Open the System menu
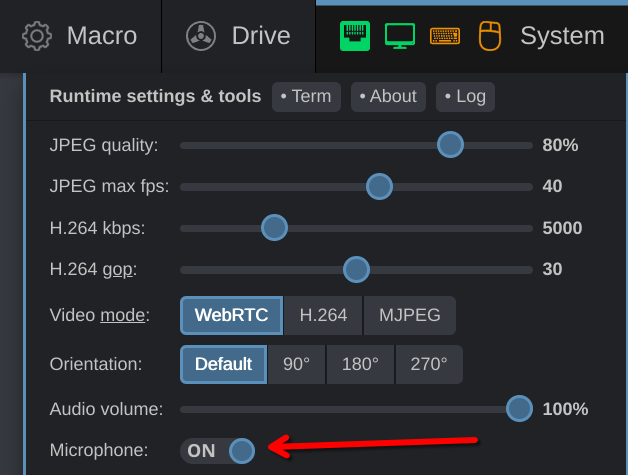628x475 pixels. 561,36
